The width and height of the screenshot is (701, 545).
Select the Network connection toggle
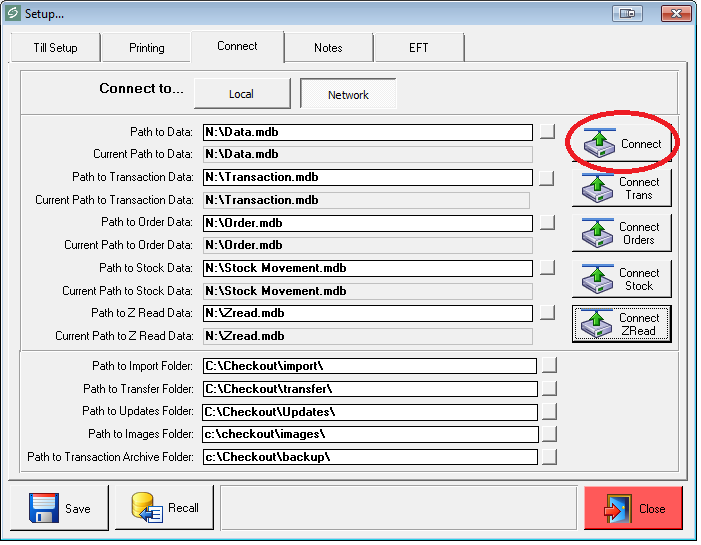click(348, 94)
